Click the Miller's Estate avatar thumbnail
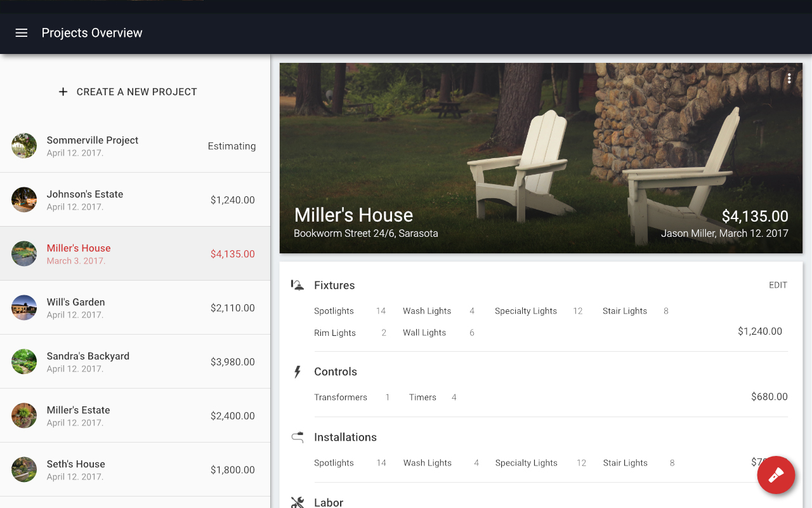Image resolution: width=812 pixels, height=508 pixels. pos(24,415)
